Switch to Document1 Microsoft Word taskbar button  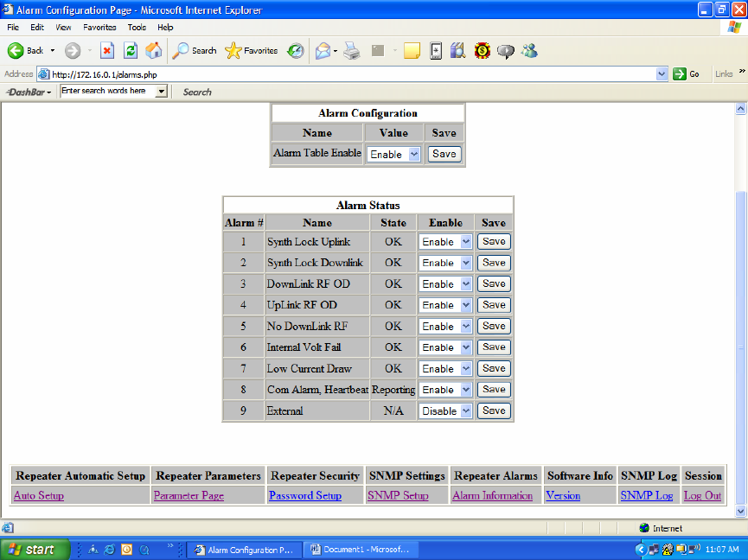click(x=361, y=550)
